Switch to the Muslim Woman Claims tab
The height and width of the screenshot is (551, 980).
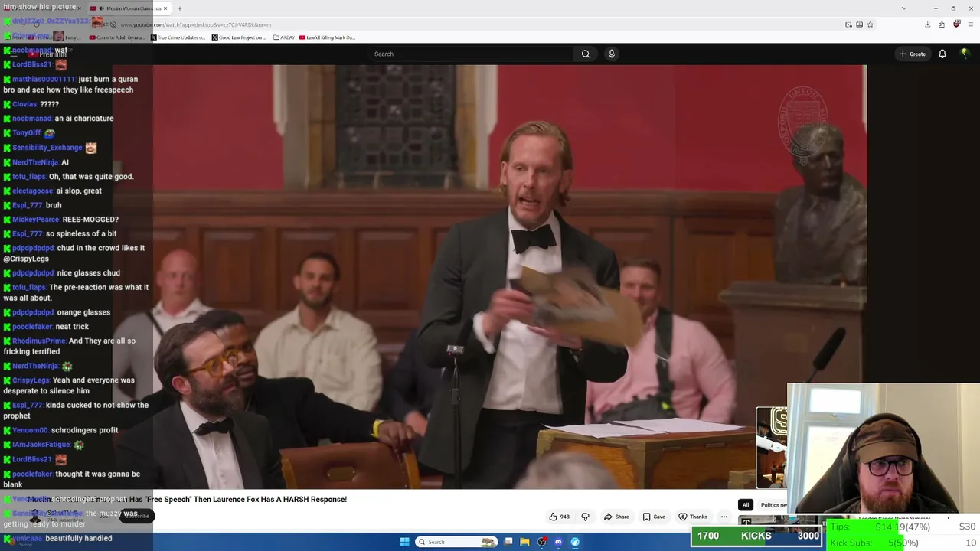(129, 8)
